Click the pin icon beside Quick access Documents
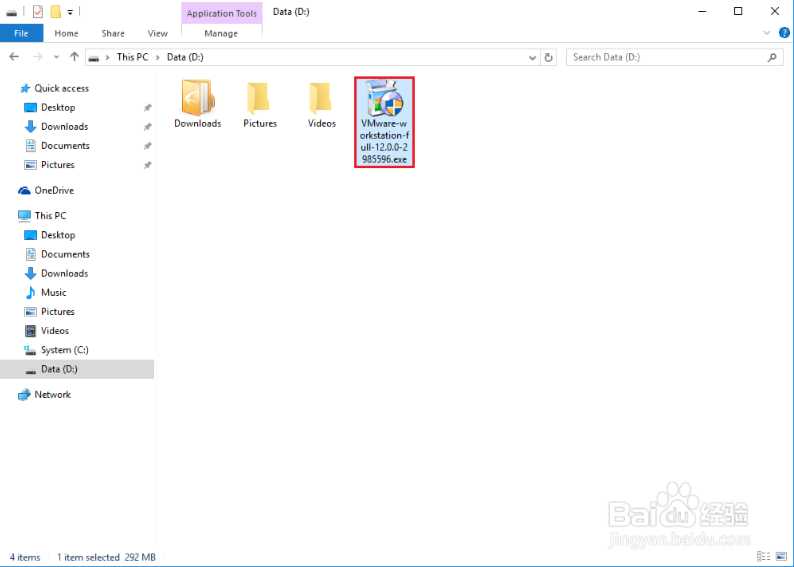Screen dimensions: 794x567 (147, 146)
